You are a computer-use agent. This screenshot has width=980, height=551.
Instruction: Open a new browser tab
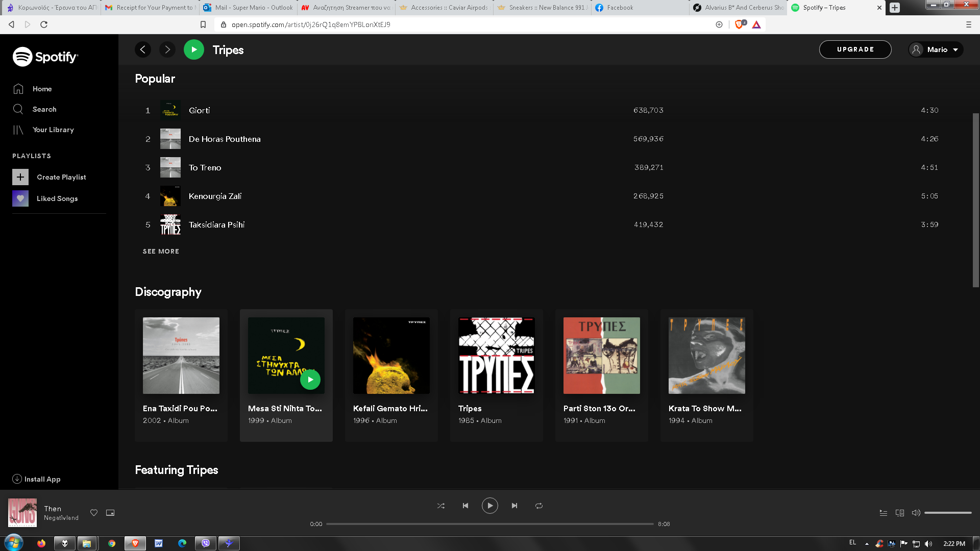(x=894, y=8)
